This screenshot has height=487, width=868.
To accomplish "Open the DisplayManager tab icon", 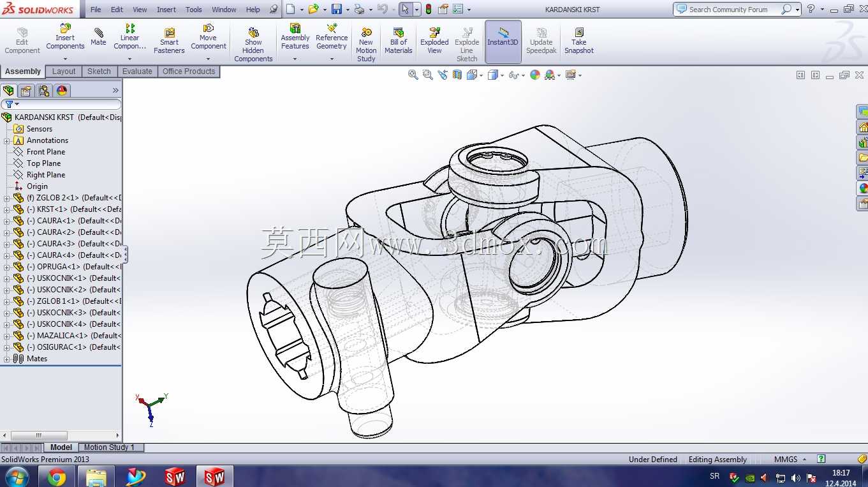I will tap(62, 91).
